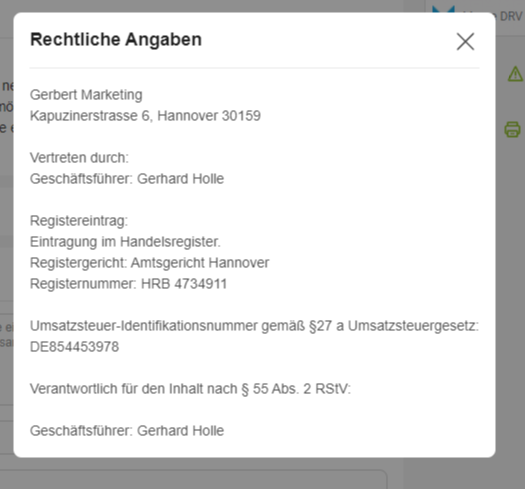Click the green warning triangle icon
This screenshot has height=489, width=525.
pos(515,74)
